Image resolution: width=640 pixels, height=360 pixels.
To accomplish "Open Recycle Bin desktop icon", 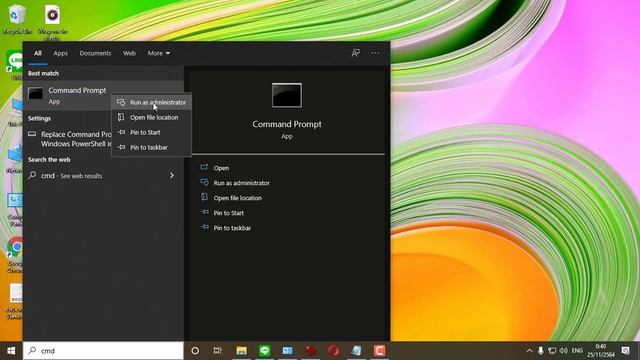I will tap(17, 19).
